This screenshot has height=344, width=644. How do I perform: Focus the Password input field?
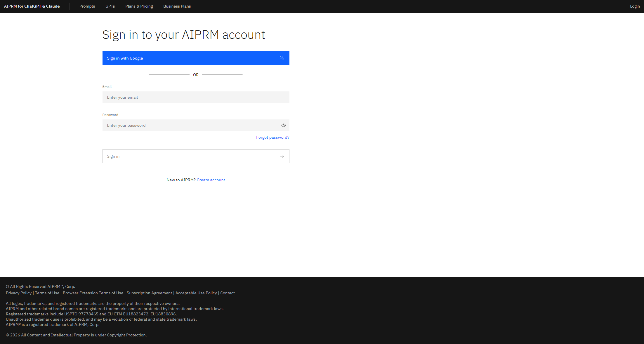click(x=196, y=125)
